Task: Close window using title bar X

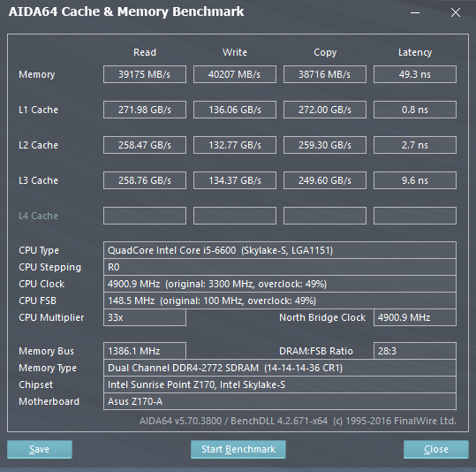Action: click(456, 12)
